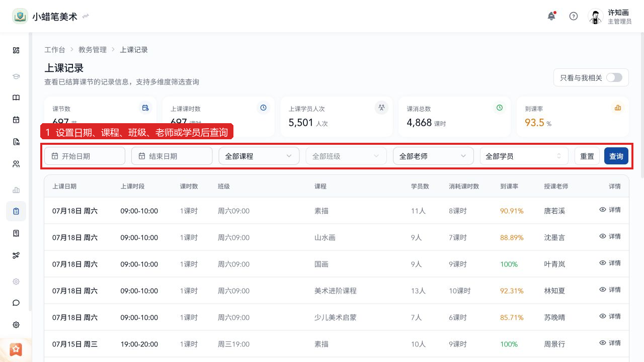This screenshot has width=644, height=362.
Task: Click the orange star badge icon
Action: tap(16, 349)
